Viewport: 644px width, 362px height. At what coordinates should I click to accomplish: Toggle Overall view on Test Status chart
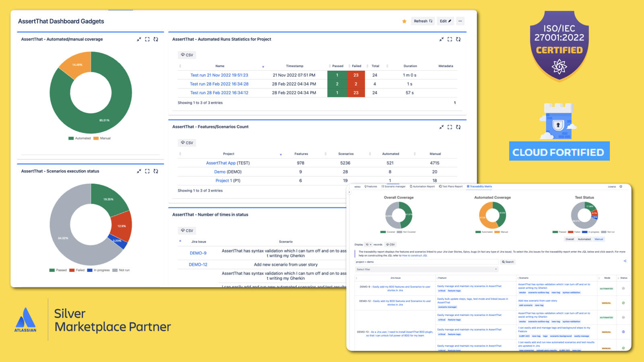click(x=570, y=239)
